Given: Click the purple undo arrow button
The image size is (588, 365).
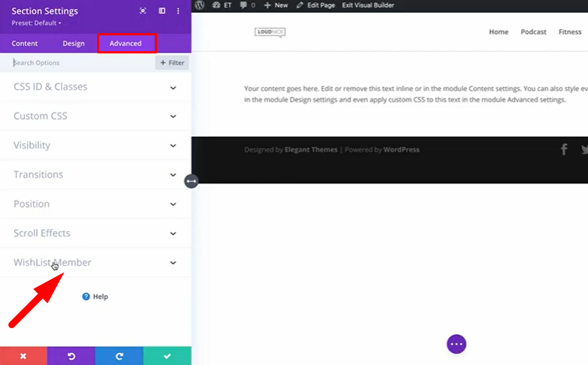Looking at the screenshot, I should [71, 356].
